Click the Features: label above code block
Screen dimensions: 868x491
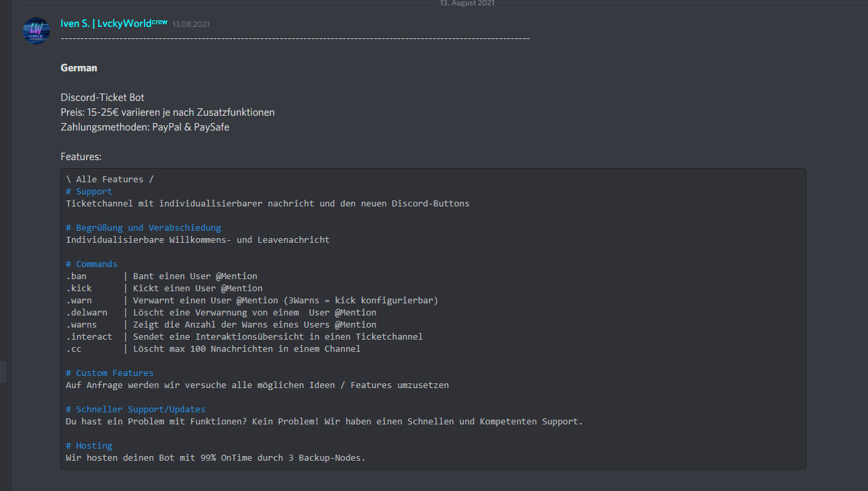tap(81, 157)
